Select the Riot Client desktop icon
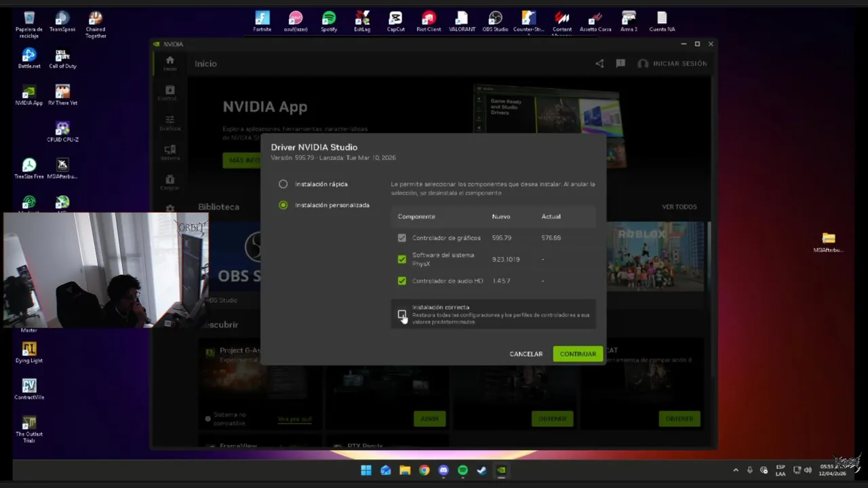Screen dimensions: 868x488 pos(429,21)
